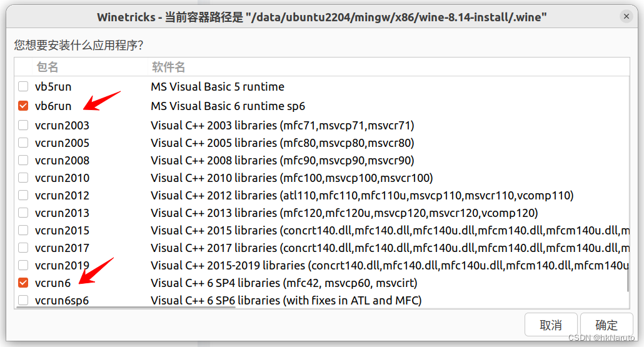644x347 pixels.
Task: Uncheck the vb6run checkbox
Action: (23, 106)
